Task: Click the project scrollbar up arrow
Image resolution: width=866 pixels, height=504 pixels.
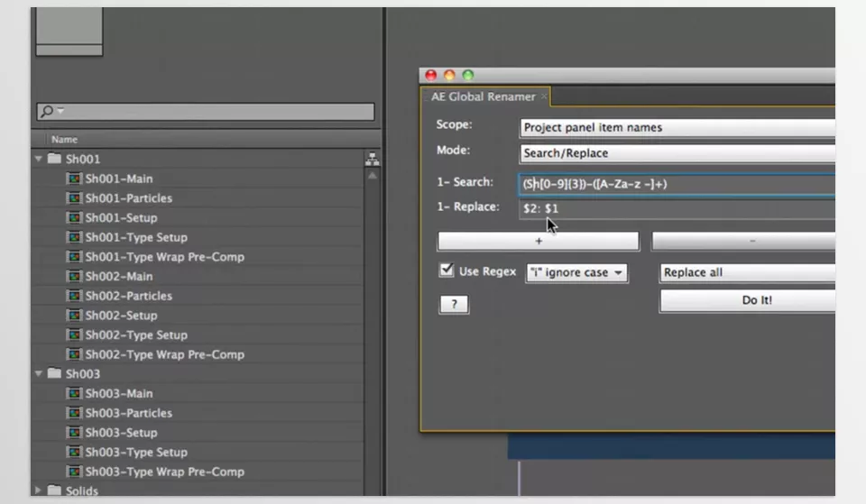Action: [373, 176]
